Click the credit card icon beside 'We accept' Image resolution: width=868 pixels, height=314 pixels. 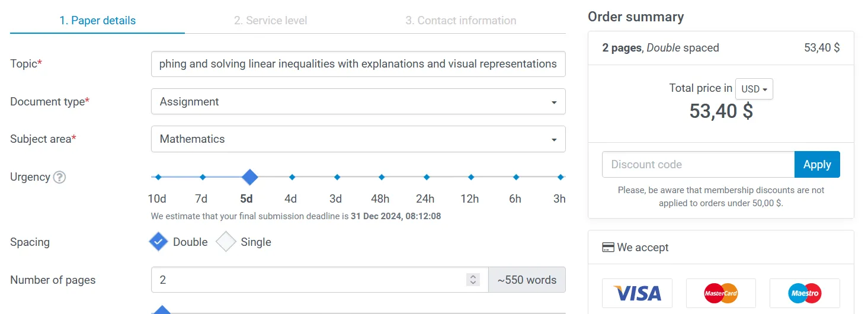pos(608,248)
